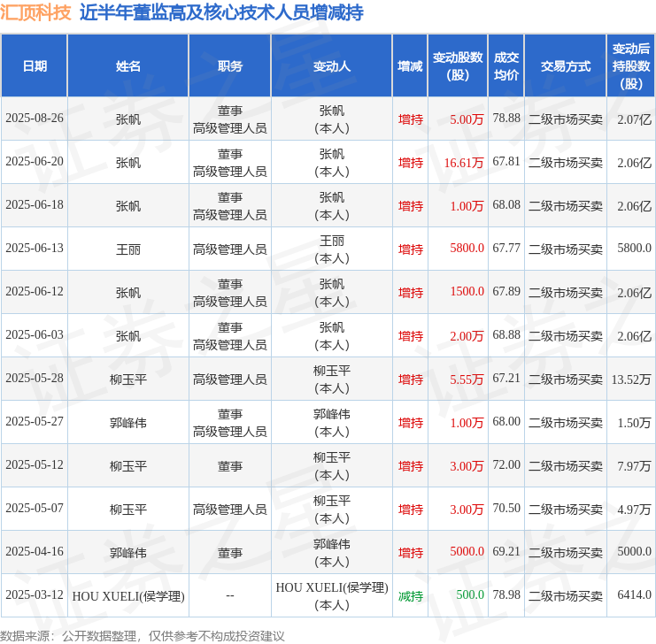Select the date cell 2025-03-12
The image size is (656, 644).
coord(35,595)
